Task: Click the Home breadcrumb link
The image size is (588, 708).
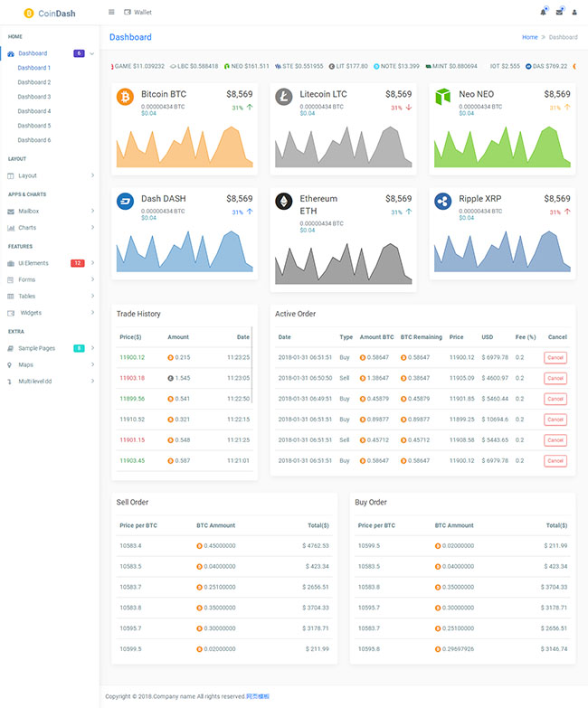Action: coord(529,37)
